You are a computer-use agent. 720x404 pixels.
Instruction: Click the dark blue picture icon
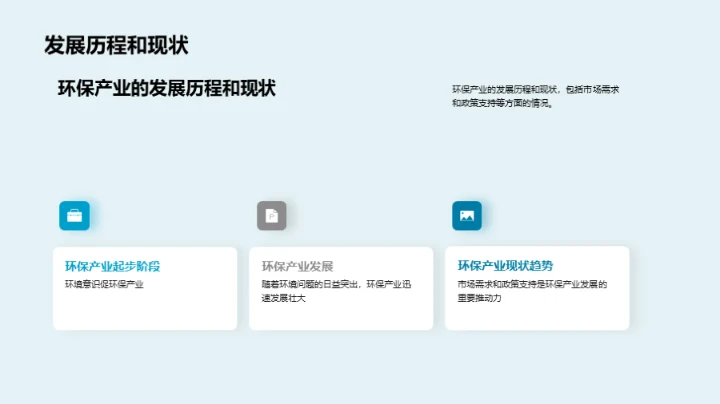point(467,215)
